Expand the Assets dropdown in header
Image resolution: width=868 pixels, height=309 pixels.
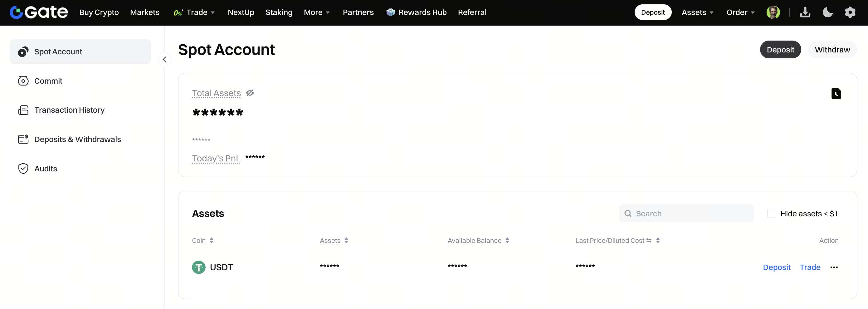click(697, 12)
